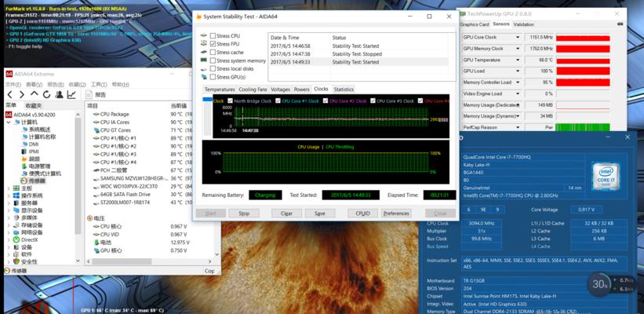Enable the Stress local disks checkbox

[x=213, y=68]
